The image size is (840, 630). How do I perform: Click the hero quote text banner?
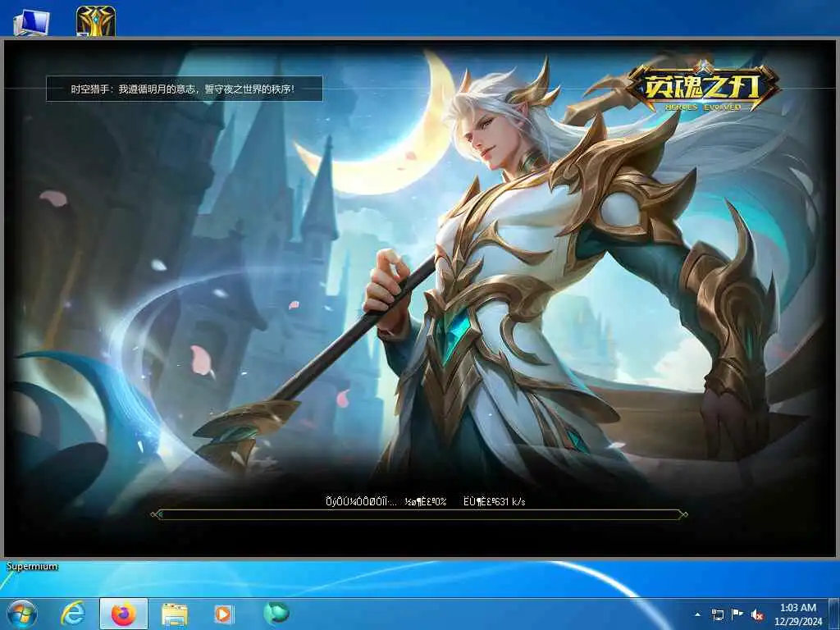[185, 89]
